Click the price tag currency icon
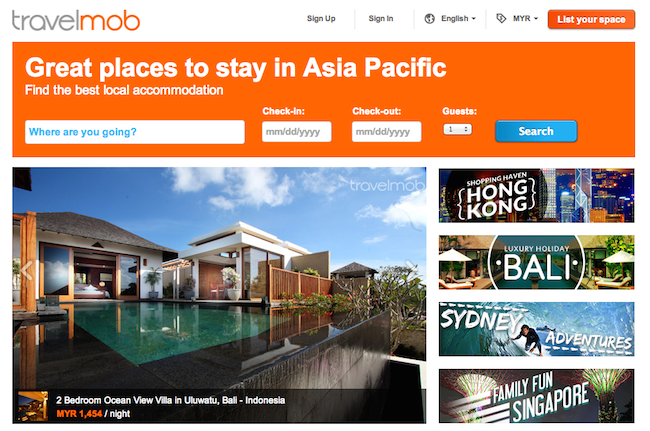Image resolution: width=650 pixels, height=431 pixels. point(501,18)
